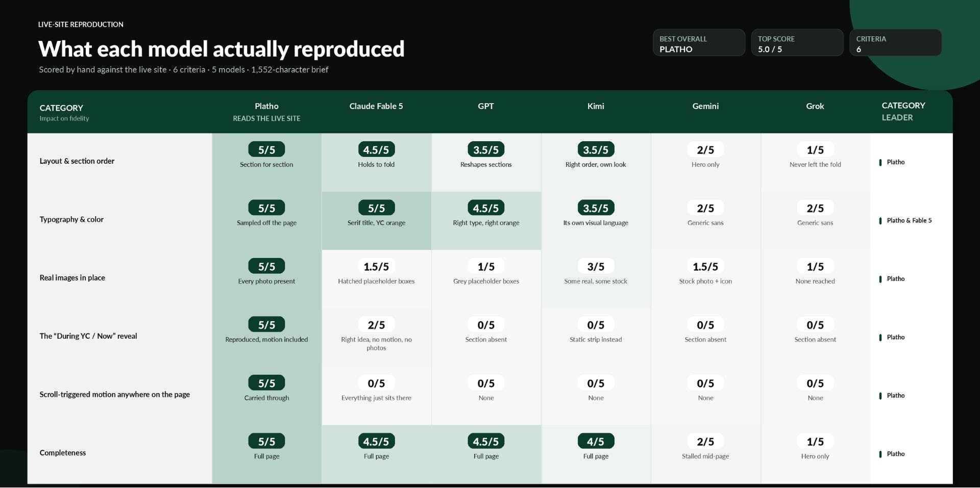The image size is (980, 488).
Task: Click Section absent in the Gemini column
Action: [x=705, y=340]
